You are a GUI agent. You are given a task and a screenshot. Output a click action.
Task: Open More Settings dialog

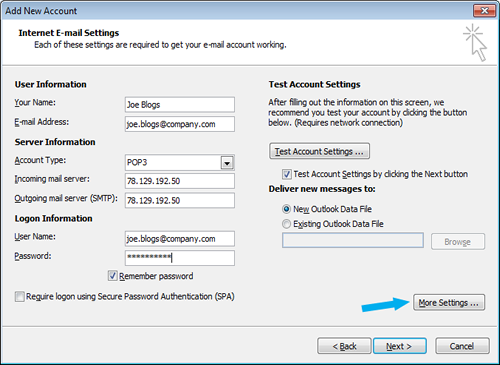point(449,303)
